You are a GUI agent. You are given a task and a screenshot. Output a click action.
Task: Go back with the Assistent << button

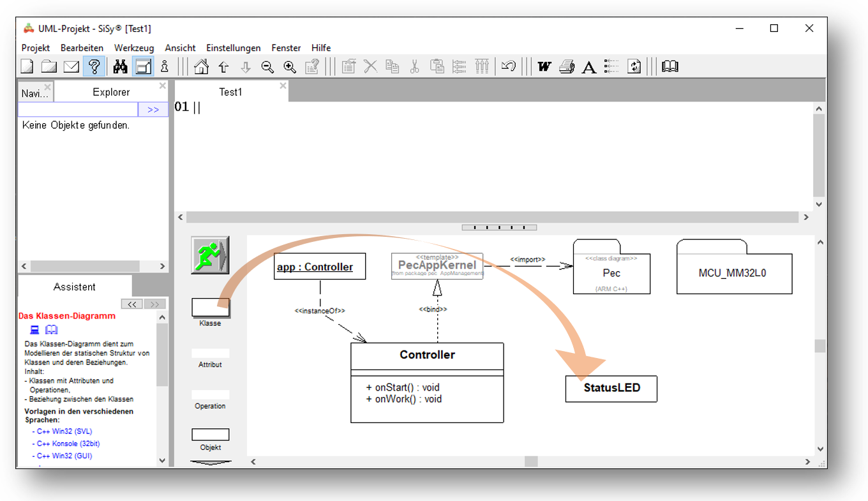[131, 304]
